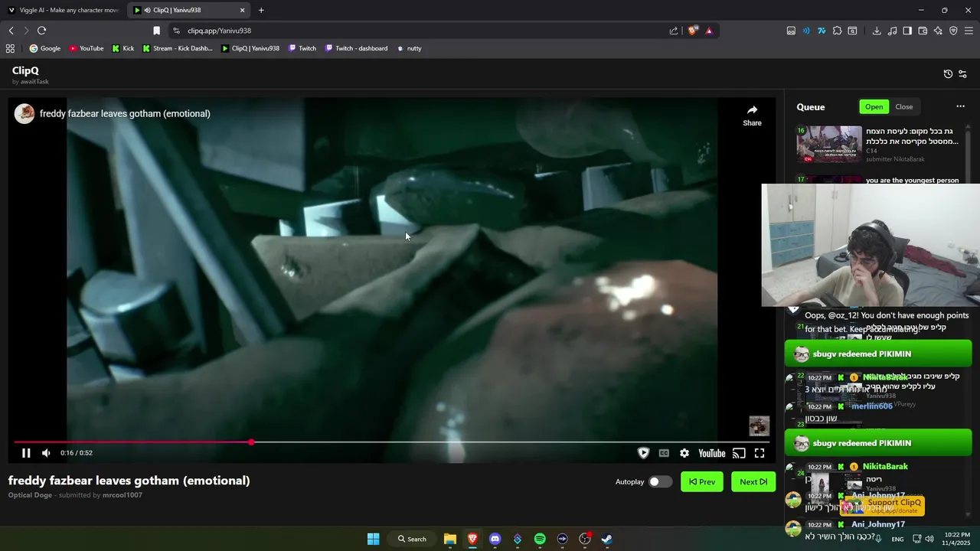Open the nutty bookmark
Image resolution: width=980 pixels, height=551 pixels.
click(408, 48)
